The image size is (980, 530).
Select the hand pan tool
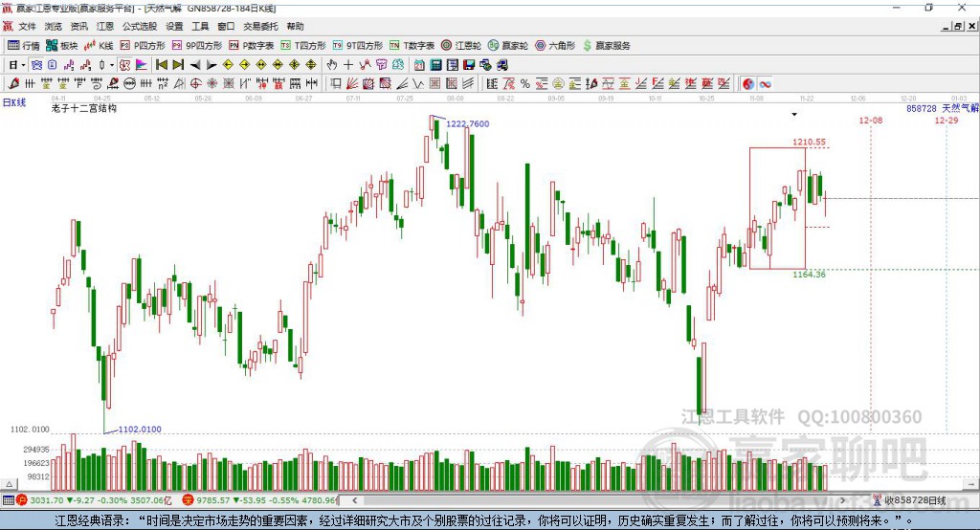click(332, 65)
